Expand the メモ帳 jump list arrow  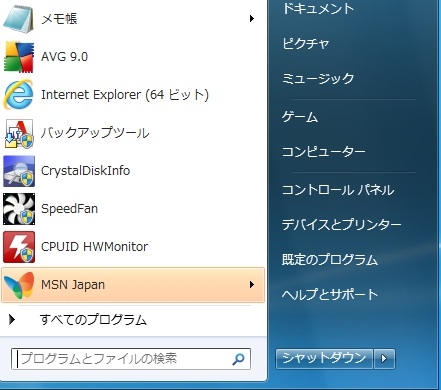point(252,19)
